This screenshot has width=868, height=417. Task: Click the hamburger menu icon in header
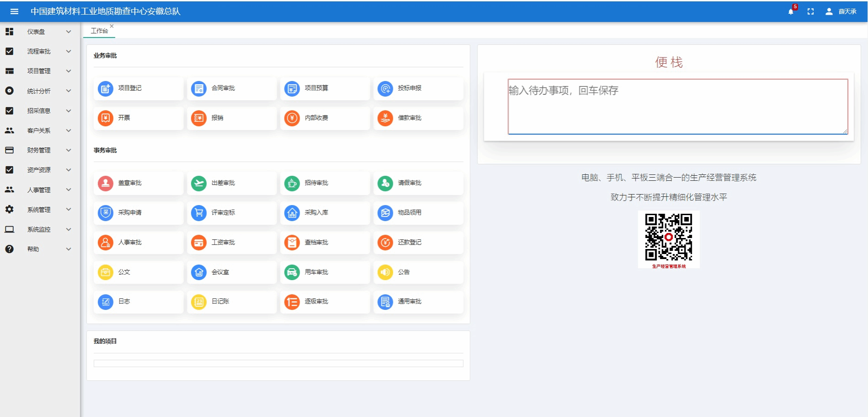[14, 11]
